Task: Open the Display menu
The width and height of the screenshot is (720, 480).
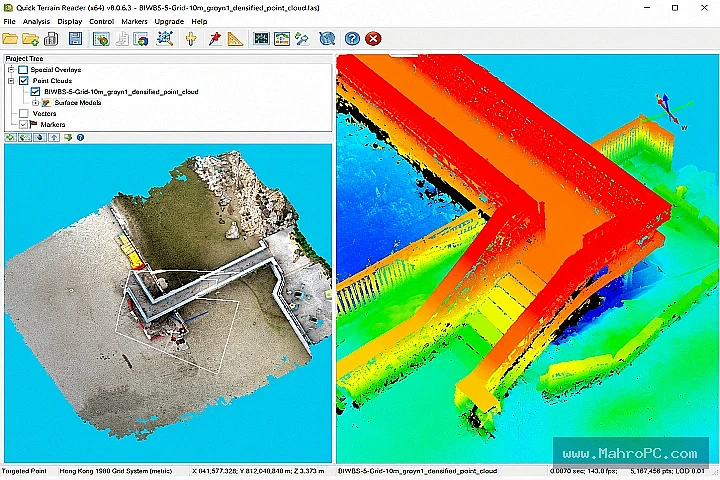Action: 70,22
